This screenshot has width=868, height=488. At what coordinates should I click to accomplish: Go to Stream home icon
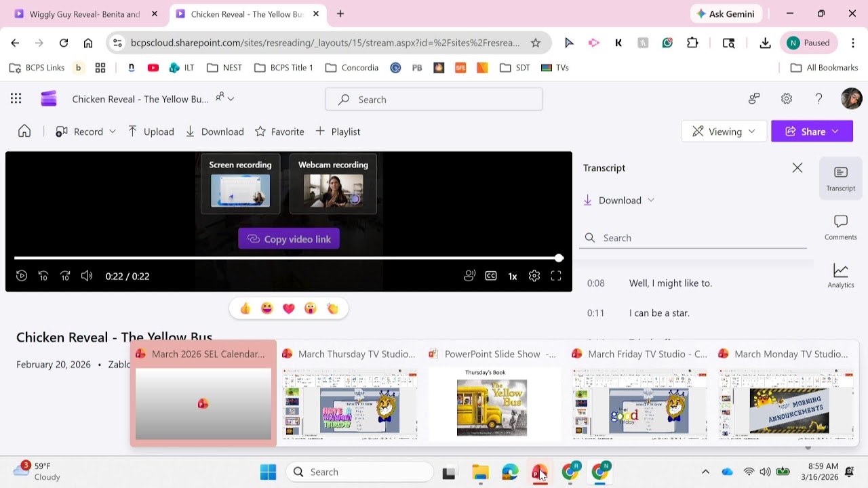pyautogui.click(x=24, y=131)
